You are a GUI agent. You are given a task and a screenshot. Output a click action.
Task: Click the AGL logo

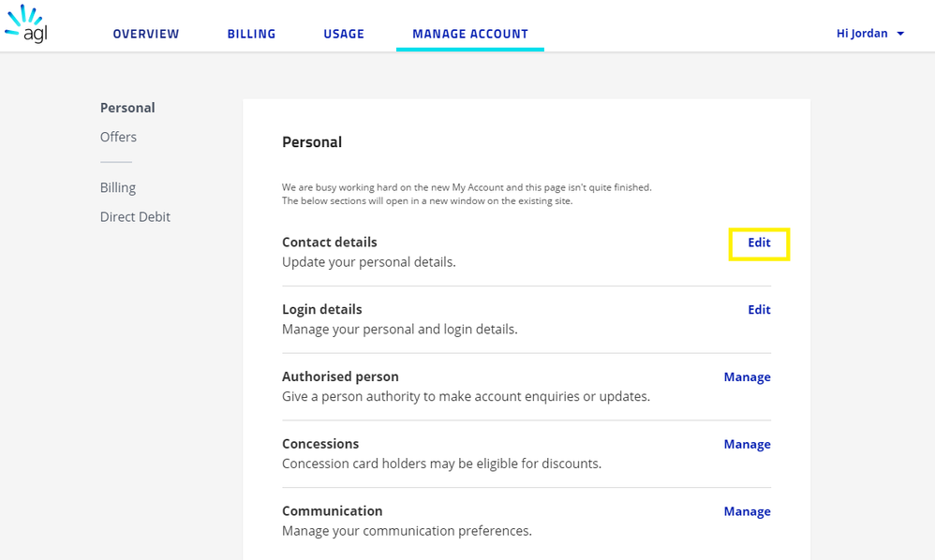pyautogui.click(x=25, y=25)
